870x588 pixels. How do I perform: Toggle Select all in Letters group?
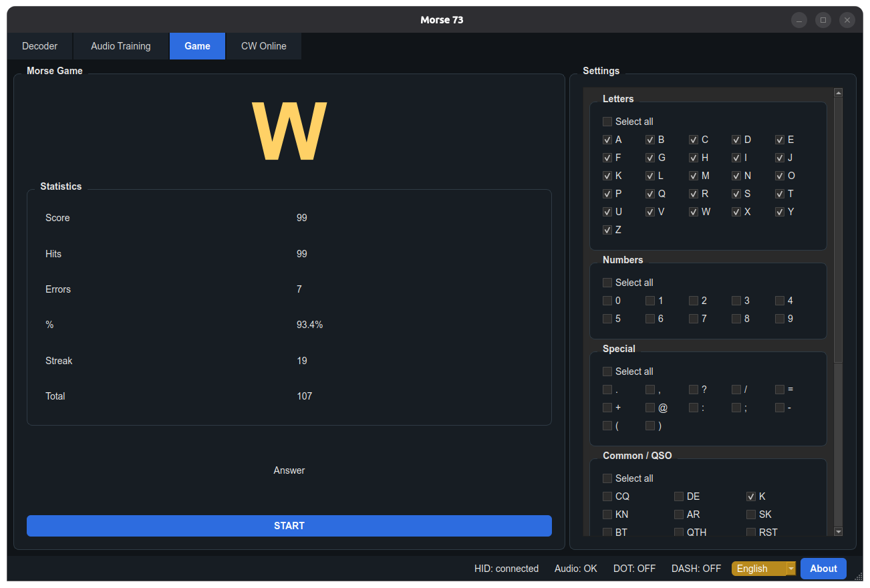point(607,122)
